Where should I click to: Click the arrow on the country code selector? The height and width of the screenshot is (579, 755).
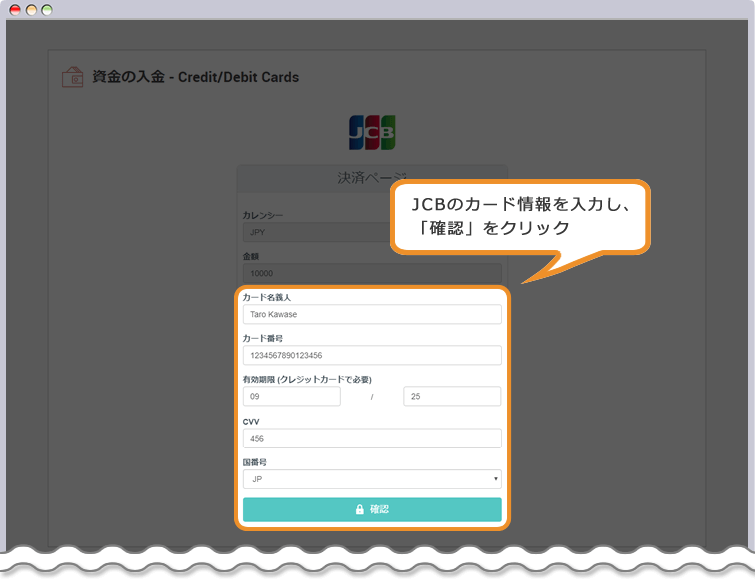pos(495,479)
